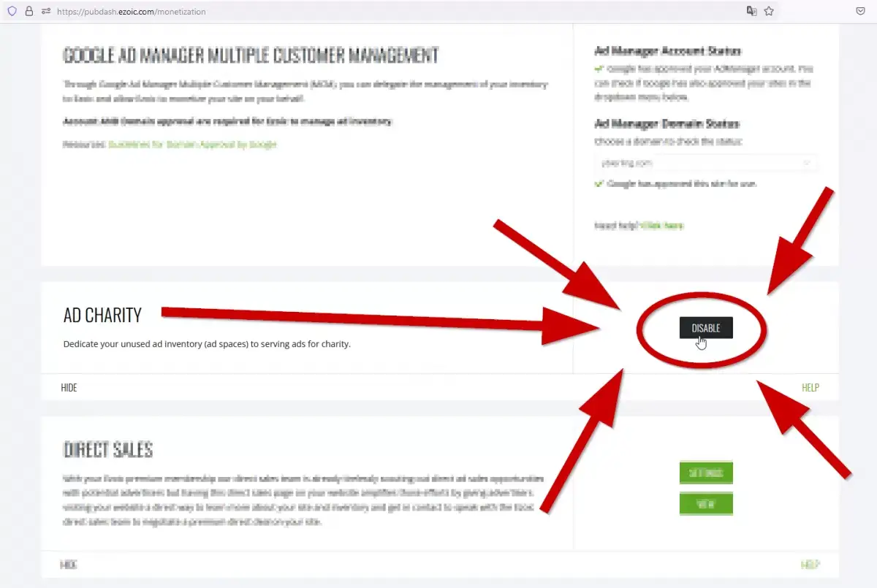Click Hide under the Direct Sales section
The height and width of the screenshot is (588, 877).
(69, 565)
